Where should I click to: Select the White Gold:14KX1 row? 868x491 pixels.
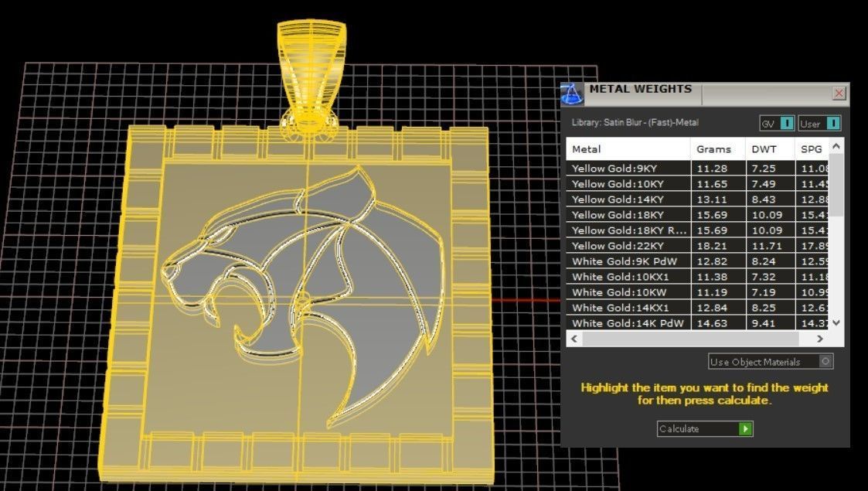697,308
